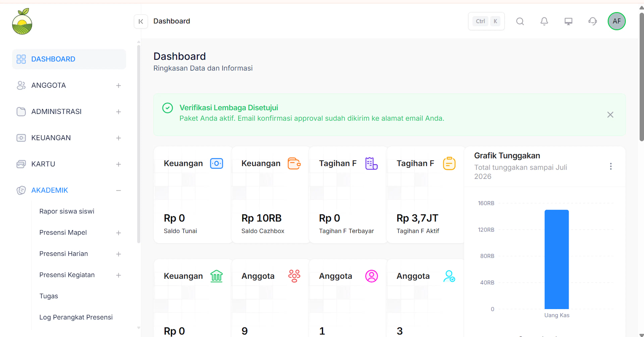Click the Saldo Cazhbox label
644x337 pixels.
263,231
